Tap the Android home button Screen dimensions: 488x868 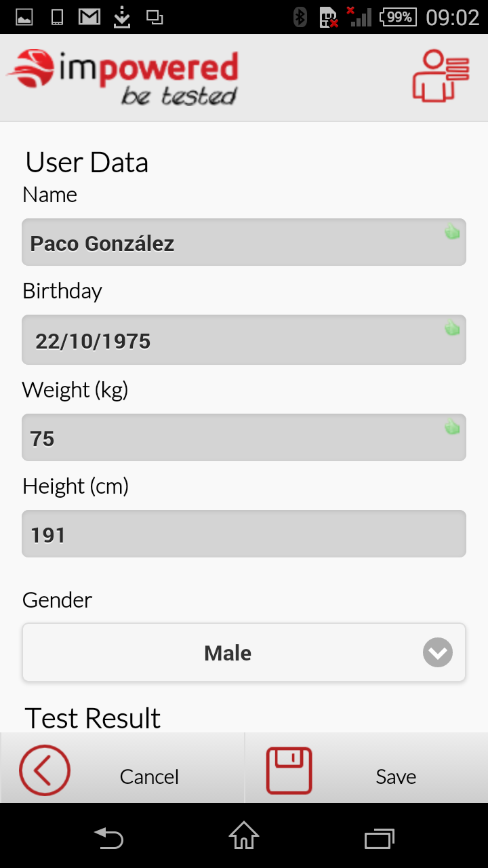click(244, 836)
